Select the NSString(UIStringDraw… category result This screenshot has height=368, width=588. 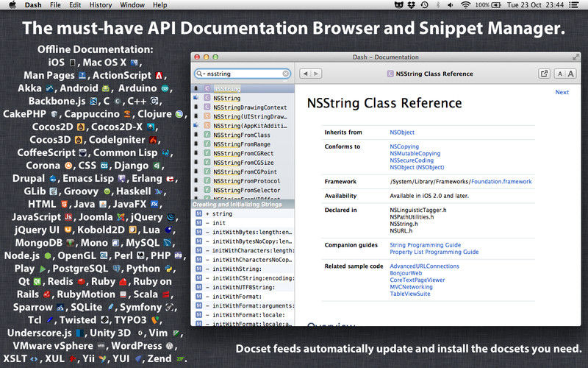pos(243,116)
